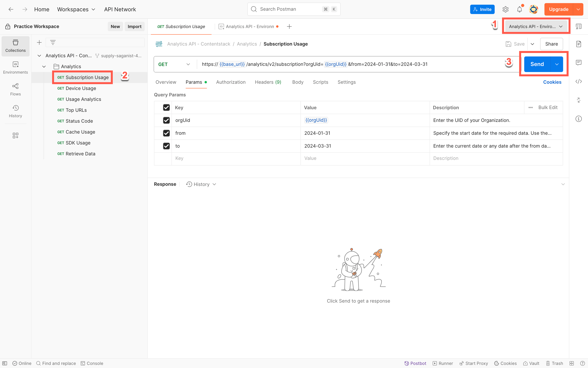
Task: Switch to Analytics API - Environment tab
Action: click(249, 27)
